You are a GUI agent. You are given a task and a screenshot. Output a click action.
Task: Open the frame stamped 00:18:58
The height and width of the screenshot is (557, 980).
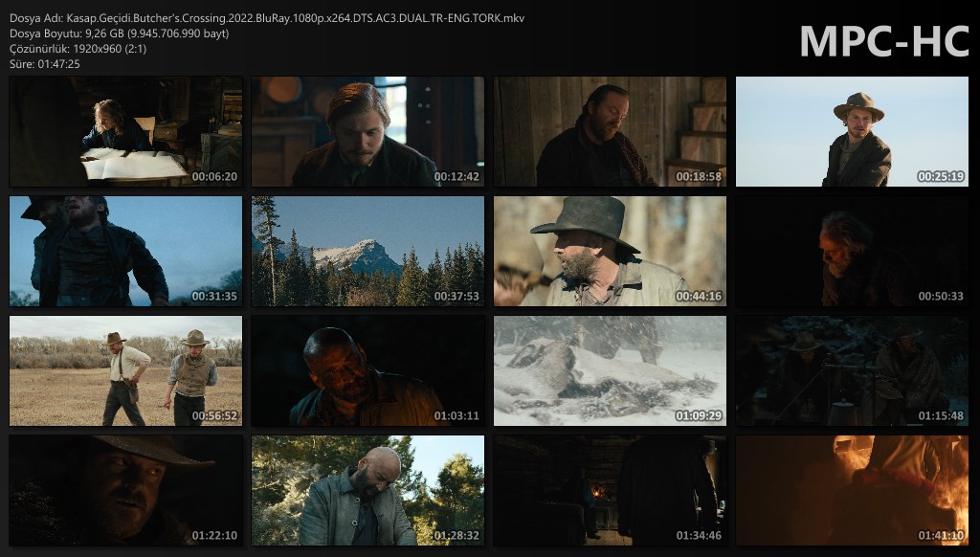click(x=610, y=131)
